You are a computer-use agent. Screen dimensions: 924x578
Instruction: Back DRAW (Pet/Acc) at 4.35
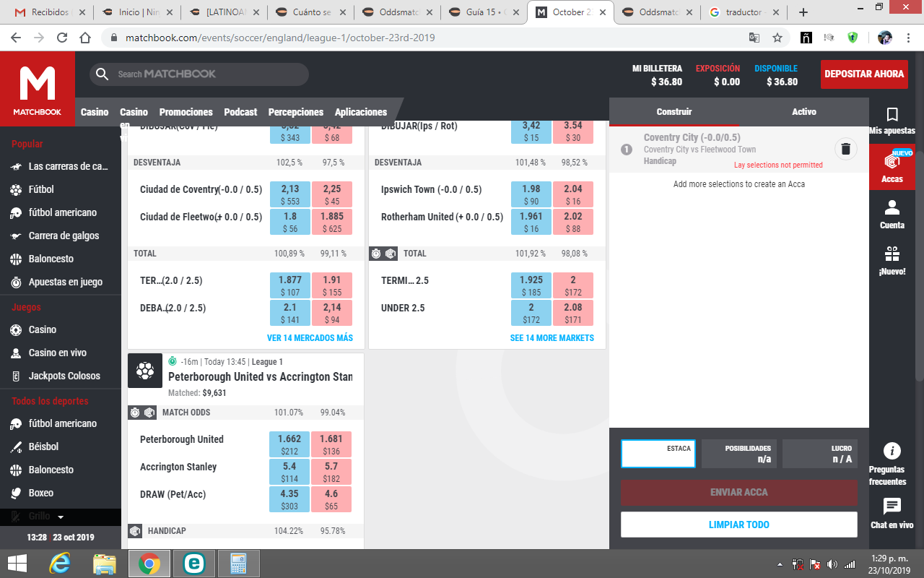pos(289,499)
